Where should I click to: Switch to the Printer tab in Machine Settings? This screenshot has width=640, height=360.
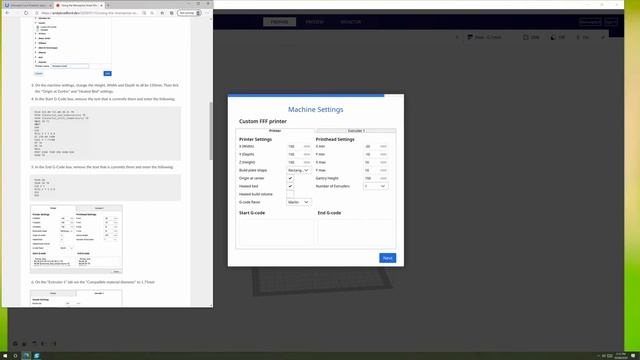point(275,131)
